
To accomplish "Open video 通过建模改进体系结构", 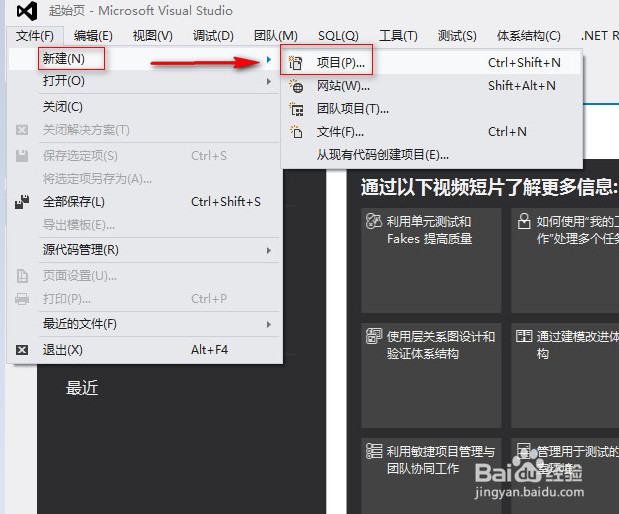I will coord(565,375).
